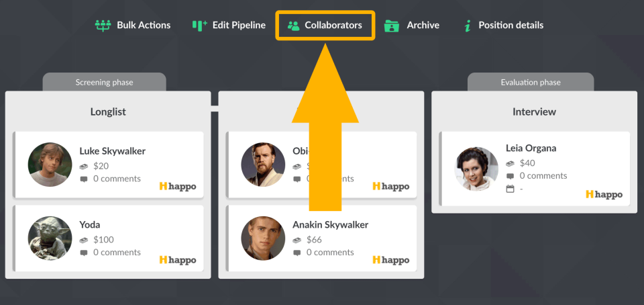This screenshot has height=305, width=644.
Task: Click the Bulk Actions icon
Action: (103, 26)
